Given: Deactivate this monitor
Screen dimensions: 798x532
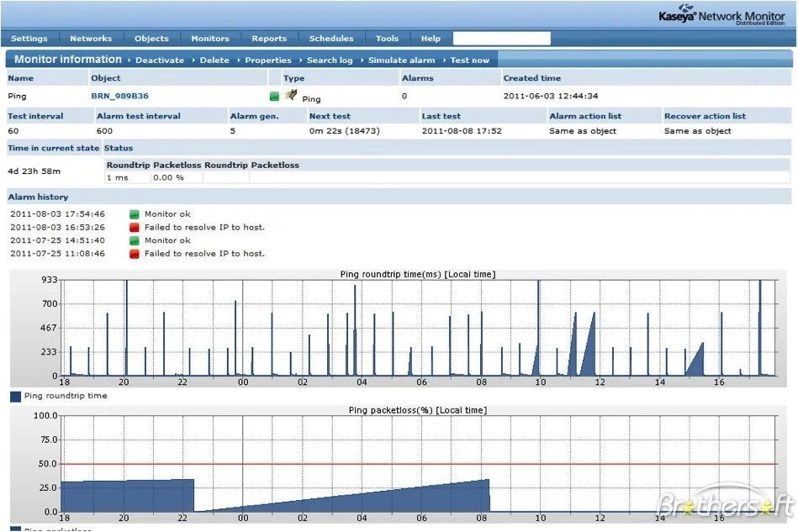Looking at the screenshot, I should (x=160, y=60).
